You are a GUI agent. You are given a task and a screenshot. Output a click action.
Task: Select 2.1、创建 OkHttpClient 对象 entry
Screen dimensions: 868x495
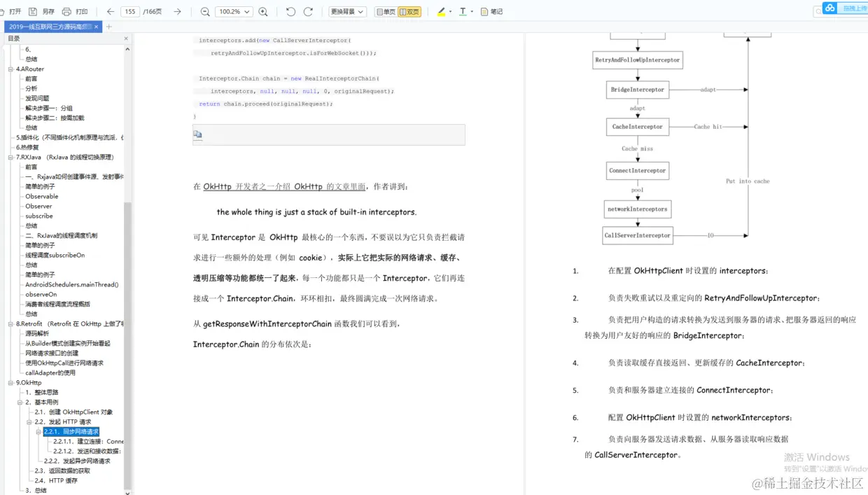73,412
